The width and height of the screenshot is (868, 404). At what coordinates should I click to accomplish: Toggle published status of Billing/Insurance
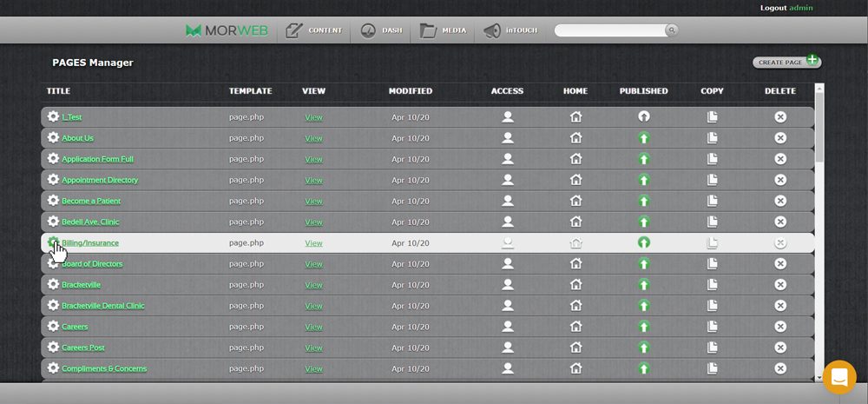click(643, 242)
